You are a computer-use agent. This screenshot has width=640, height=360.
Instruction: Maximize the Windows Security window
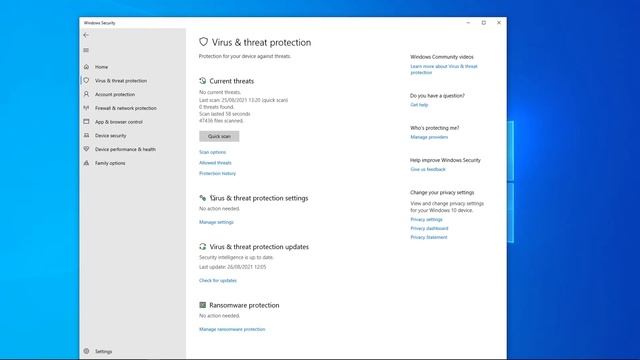pos(484,23)
